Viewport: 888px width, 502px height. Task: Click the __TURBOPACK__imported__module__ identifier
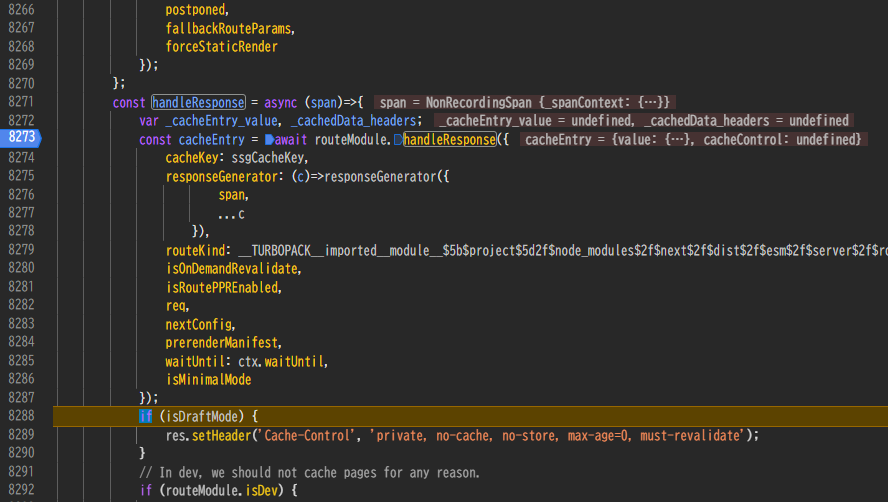coord(562,250)
